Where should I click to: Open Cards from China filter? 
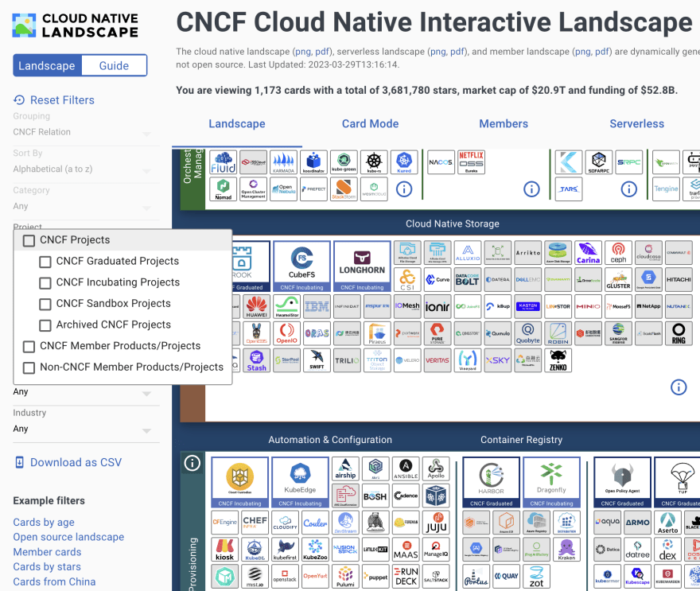coord(54,582)
